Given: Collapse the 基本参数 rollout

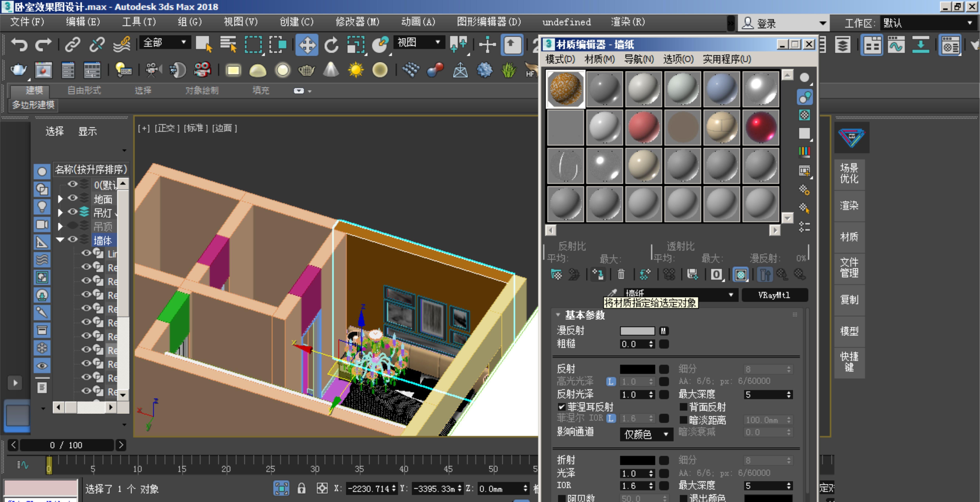Looking at the screenshot, I should [558, 315].
